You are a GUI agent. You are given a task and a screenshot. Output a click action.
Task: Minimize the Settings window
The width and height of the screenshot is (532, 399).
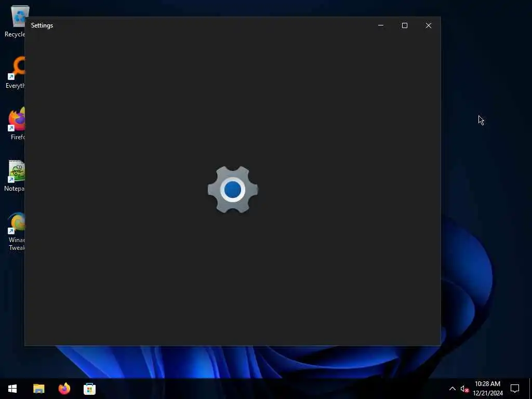(381, 25)
